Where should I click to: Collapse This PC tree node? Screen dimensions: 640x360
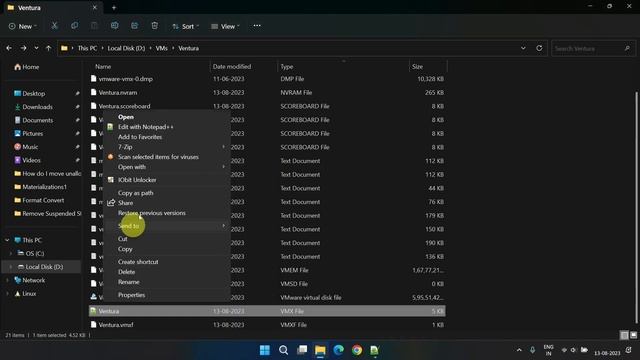click(7, 240)
